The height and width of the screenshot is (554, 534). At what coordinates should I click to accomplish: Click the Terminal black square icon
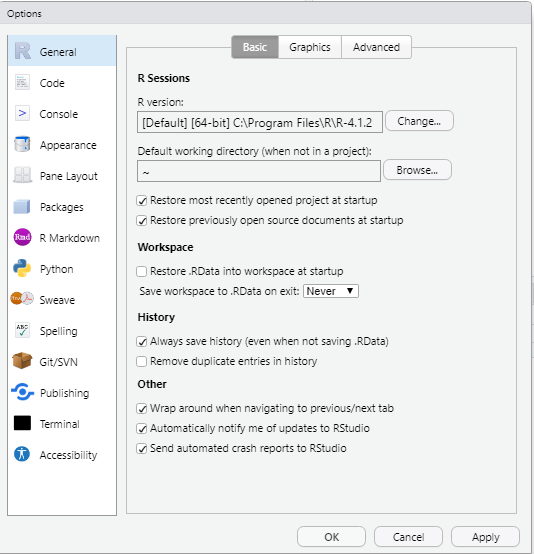(22, 423)
